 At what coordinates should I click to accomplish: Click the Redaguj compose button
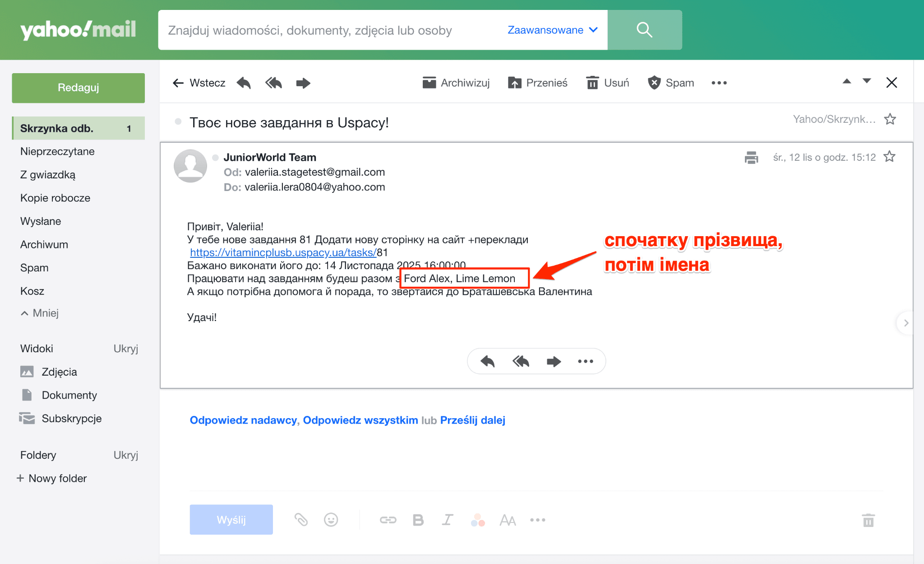(x=78, y=88)
